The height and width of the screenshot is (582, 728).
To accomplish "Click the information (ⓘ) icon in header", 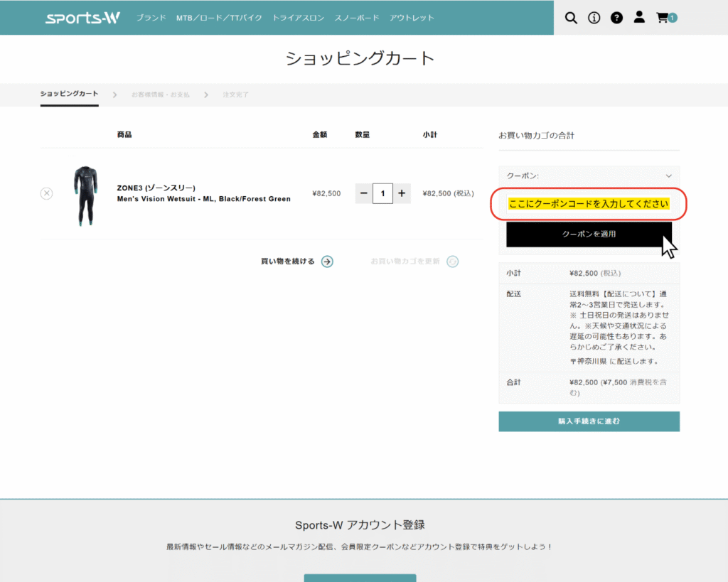I will pyautogui.click(x=594, y=18).
